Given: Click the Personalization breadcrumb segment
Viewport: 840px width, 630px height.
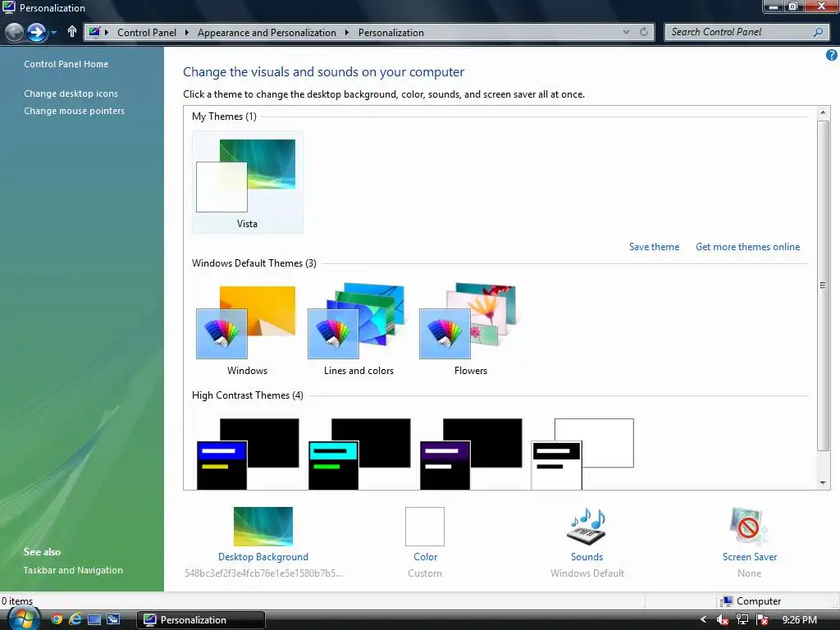Looking at the screenshot, I should pos(391,33).
